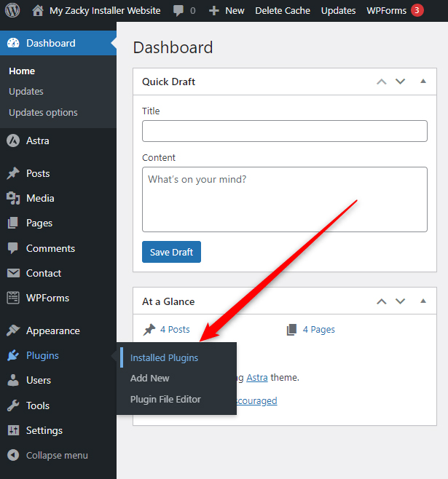Click the pages icon beside 4 Pages
448x479 pixels.
(x=291, y=329)
